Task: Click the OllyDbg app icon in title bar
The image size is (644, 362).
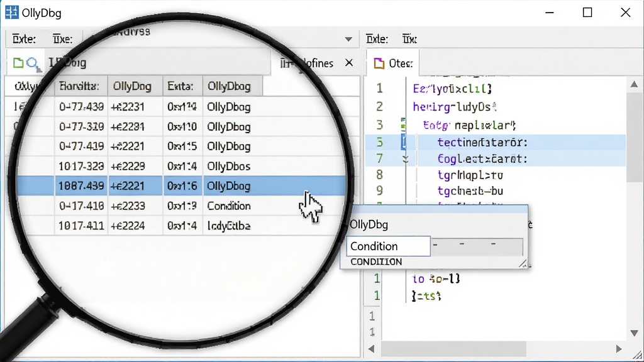Action: 12,13
